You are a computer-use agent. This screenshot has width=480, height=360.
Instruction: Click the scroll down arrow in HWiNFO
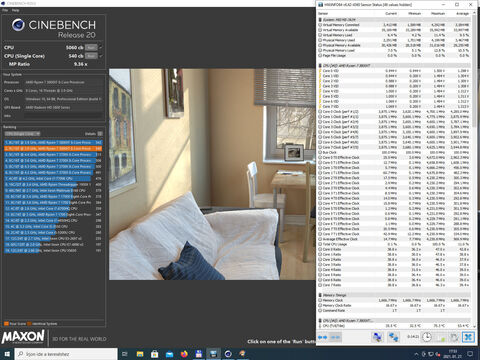pyautogui.click(x=474, y=326)
